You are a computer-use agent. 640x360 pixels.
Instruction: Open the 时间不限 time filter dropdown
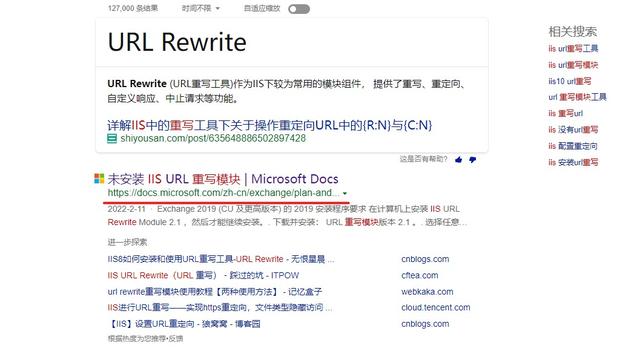click(200, 8)
